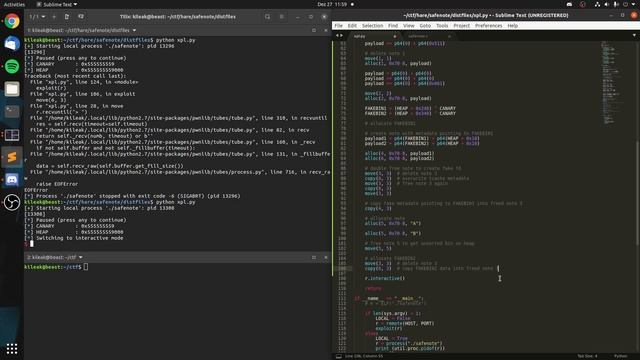Open the Goto menu
Viewport: 640px width, 360px height.
pyautogui.click(x=425, y=26)
